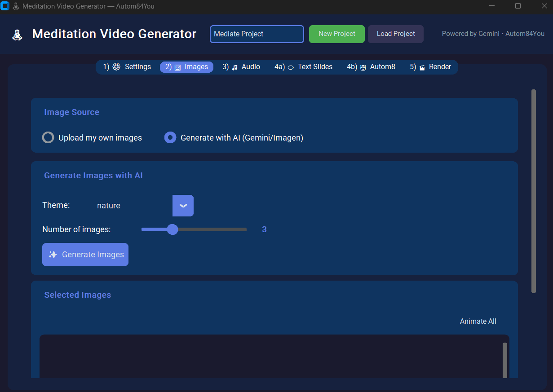This screenshot has height=392, width=553.
Task: Click Load Project
Action: [395, 34]
